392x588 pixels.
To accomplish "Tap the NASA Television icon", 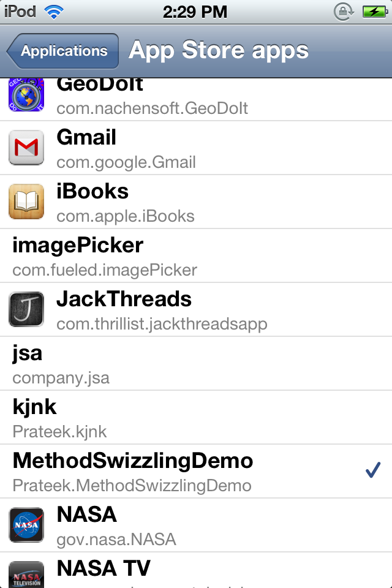I will click(x=26, y=575).
